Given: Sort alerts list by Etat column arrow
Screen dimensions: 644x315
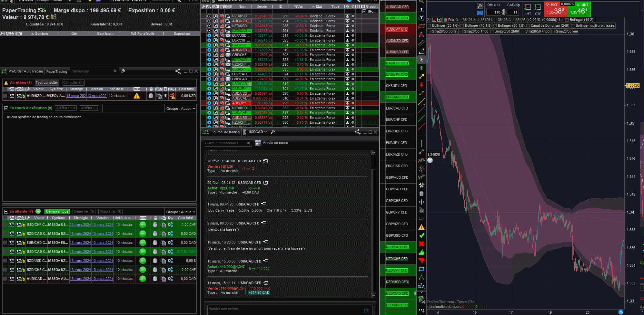Looking at the screenshot, I should pyautogui.click(x=313, y=6).
